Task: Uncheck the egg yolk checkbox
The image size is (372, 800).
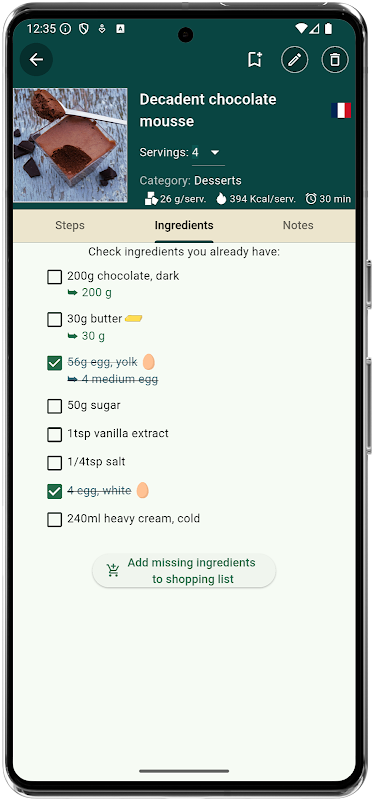Action: point(55,363)
